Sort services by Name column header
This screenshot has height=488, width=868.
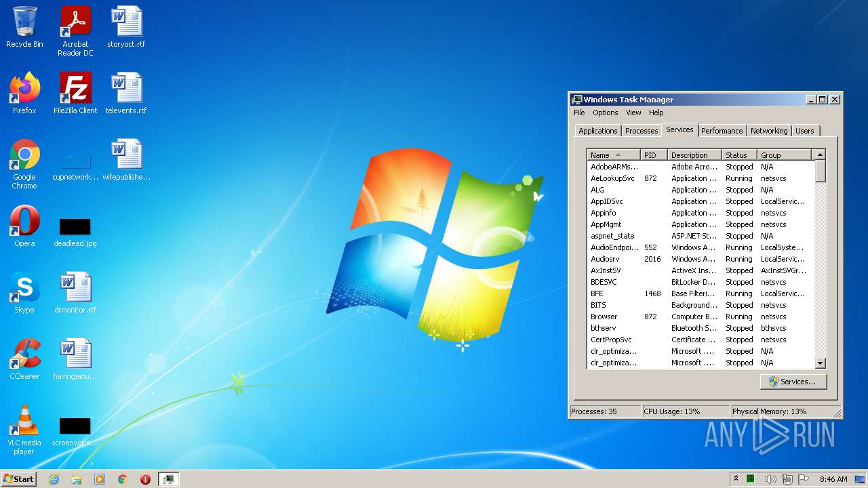pyautogui.click(x=613, y=155)
